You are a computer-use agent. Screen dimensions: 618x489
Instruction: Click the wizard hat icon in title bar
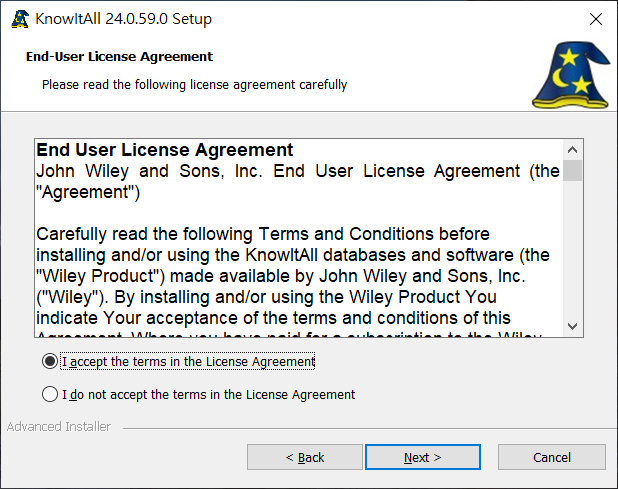point(20,19)
